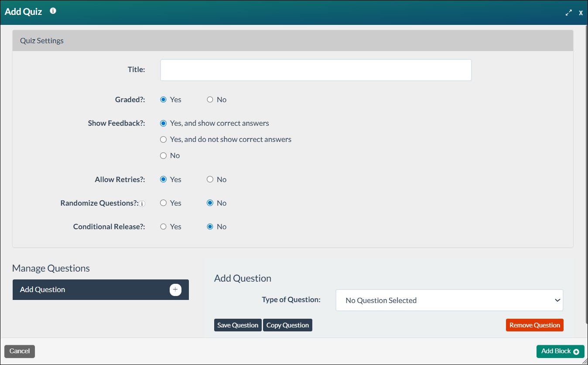Choose Yes, and do not show correct answers
Image resolution: width=588 pixels, height=365 pixels.
pyautogui.click(x=163, y=139)
